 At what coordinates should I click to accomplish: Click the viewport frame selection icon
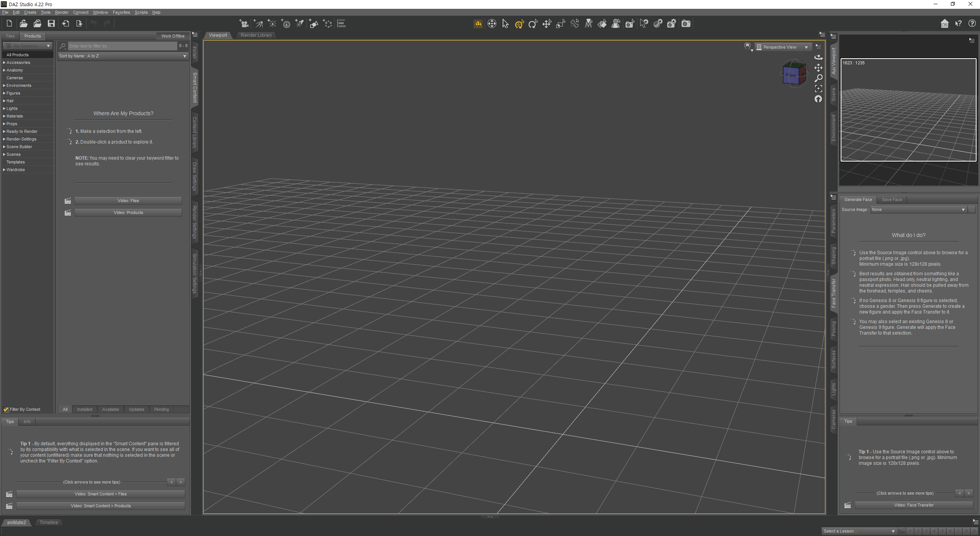click(x=818, y=89)
